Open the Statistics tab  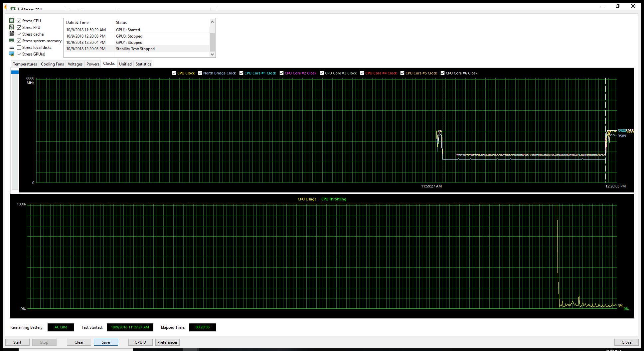pos(143,64)
